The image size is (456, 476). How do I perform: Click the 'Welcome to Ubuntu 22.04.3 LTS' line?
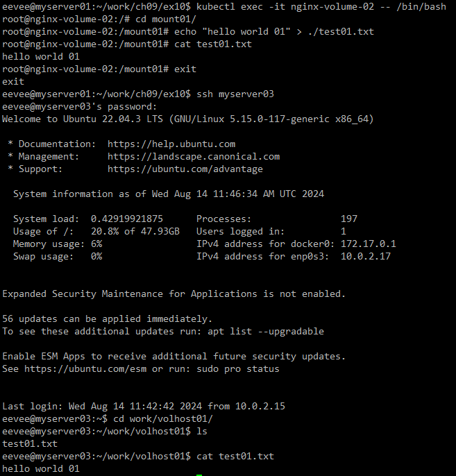pos(187,119)
